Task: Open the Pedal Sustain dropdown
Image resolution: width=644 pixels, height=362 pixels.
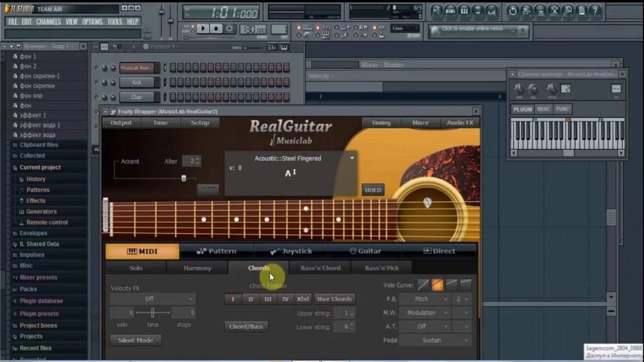Action: pos(435,340)
